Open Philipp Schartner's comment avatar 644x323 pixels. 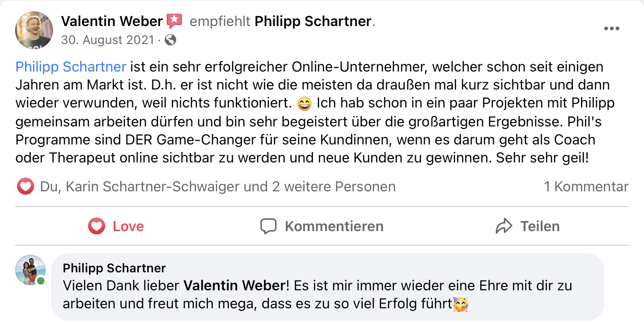click(30, 269)
